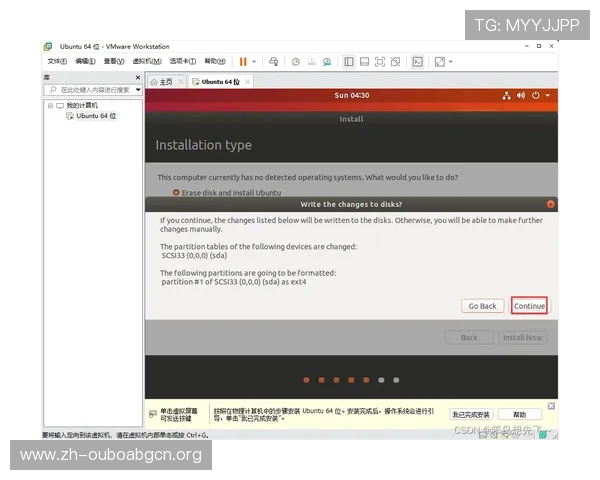This screenshot has width=600, height=480.
Task: Open the console view terminal icon
Action: click(417, 61)
